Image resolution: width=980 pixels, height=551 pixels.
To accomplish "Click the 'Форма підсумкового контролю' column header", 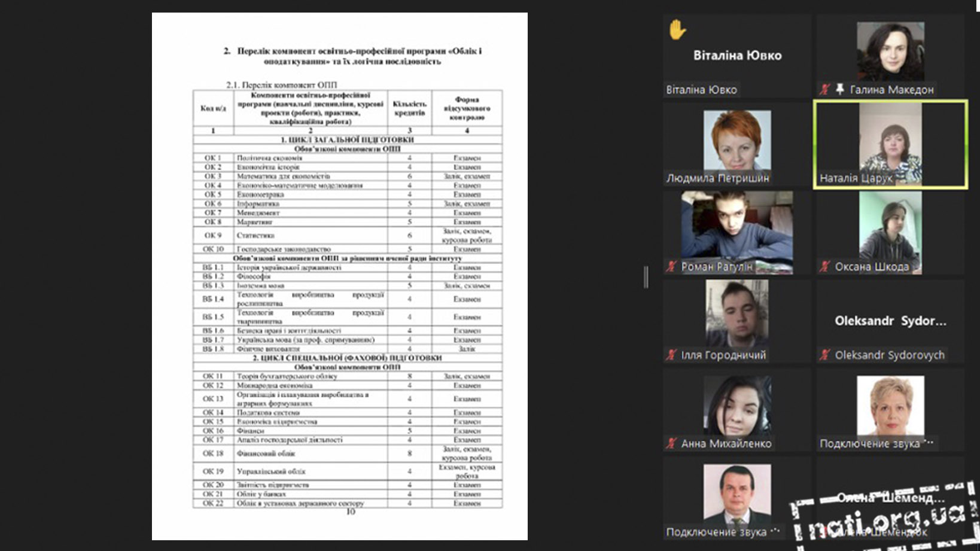I will coord(467,108).
